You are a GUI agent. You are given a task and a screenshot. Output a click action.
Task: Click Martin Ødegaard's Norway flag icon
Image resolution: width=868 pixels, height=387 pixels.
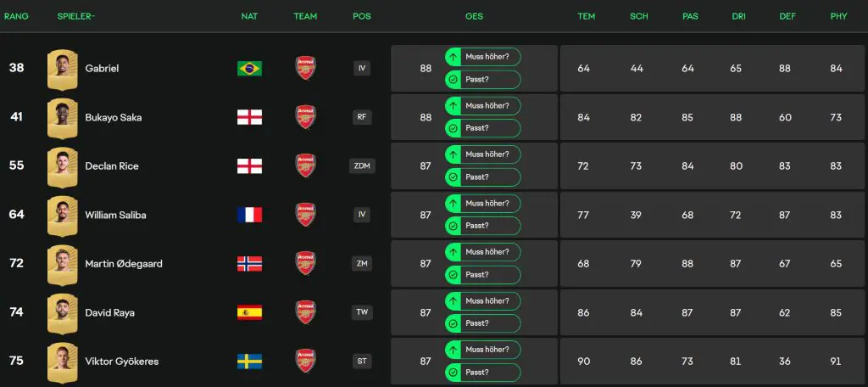pos(249,264)
